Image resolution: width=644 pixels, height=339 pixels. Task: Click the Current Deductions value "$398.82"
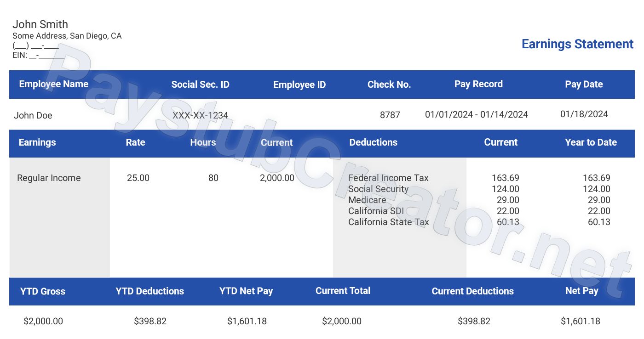click(474, 321)
